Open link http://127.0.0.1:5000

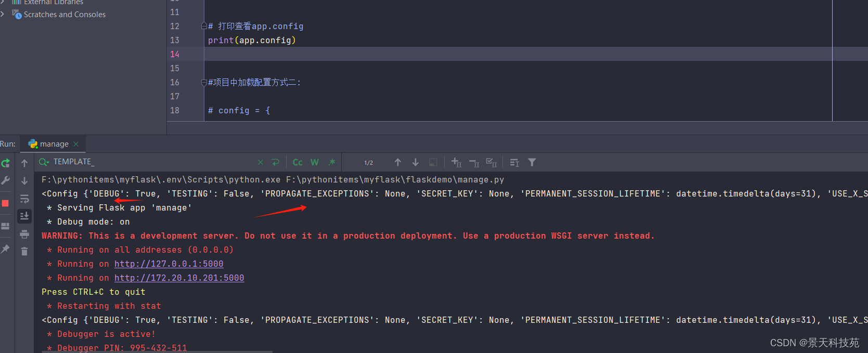click(x=169, y=264)
